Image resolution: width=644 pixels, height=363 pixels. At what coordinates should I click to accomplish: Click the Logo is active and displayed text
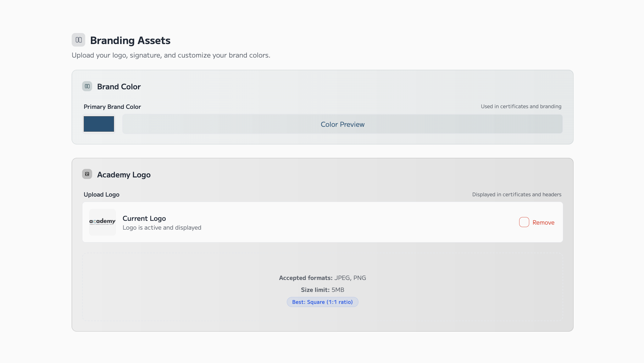tap(162, 227)
